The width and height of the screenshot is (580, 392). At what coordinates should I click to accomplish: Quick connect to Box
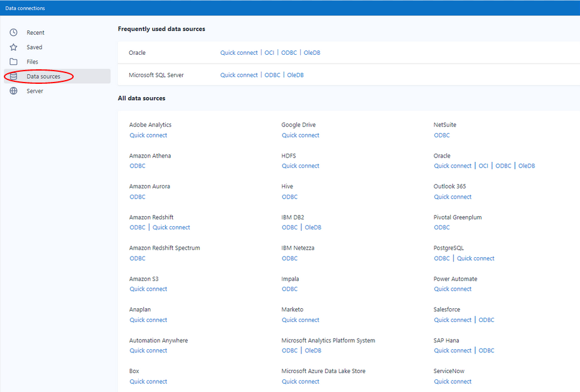click(x=148, y=381)
